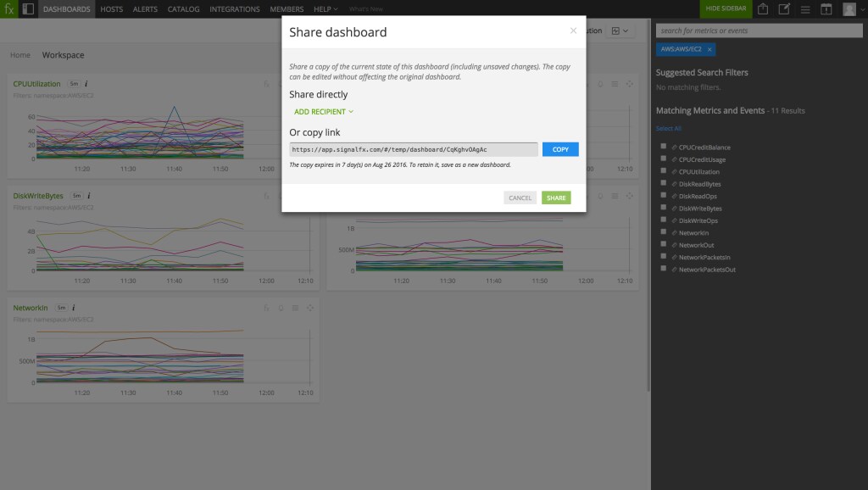Click the move handle on the chart beside DiskWriteBytes
The width and height of the screenshot is (868, 490).
click(x=630, y=196)
